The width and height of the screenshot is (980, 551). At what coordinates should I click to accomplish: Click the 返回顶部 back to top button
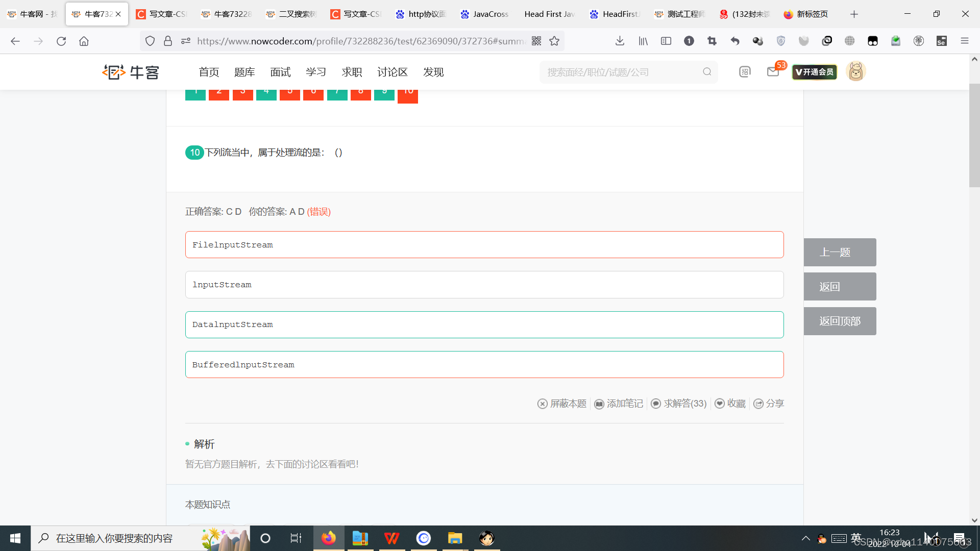[x=840, y=321]
